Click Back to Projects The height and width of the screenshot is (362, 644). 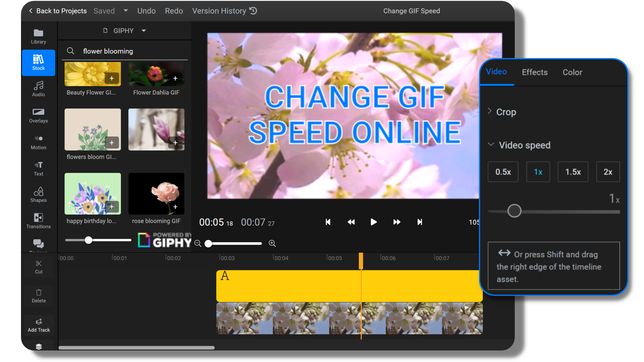(x=57, y=11)
